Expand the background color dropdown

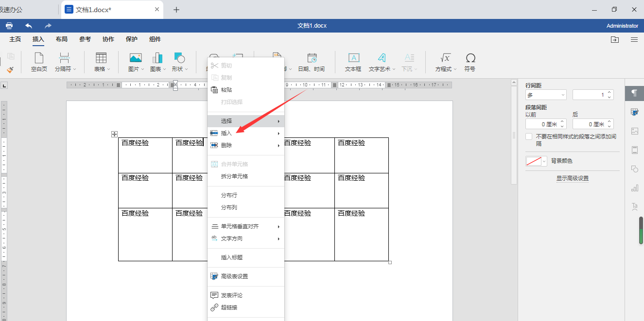pos(544,161)
